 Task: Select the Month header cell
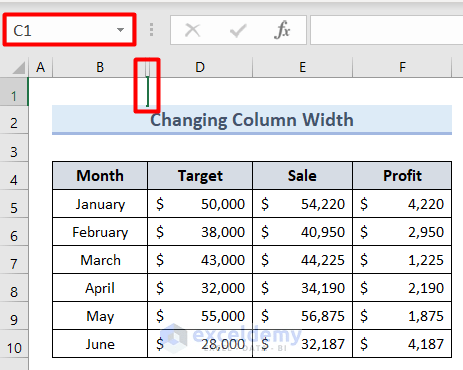100,176
